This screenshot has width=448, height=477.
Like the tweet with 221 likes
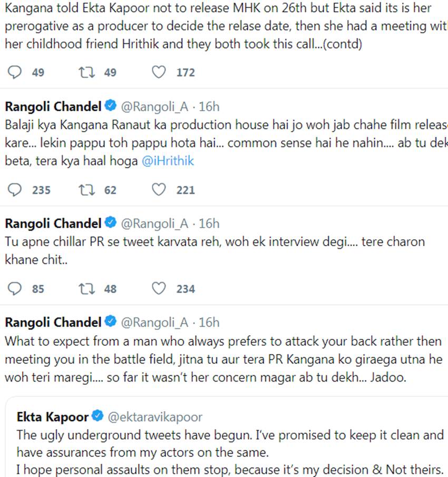point(159,190)
